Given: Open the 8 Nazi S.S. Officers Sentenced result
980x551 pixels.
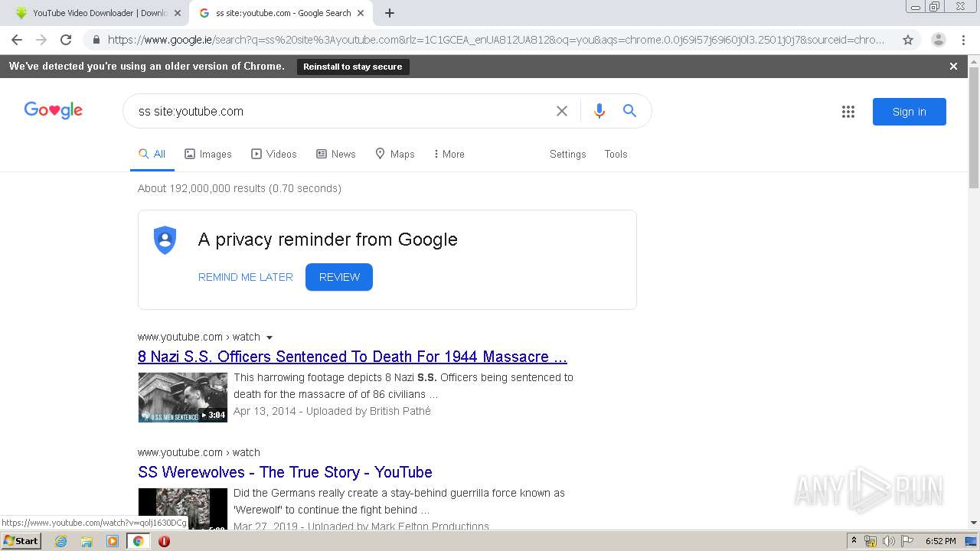Looking at the screenshot, I should (352, 357).
